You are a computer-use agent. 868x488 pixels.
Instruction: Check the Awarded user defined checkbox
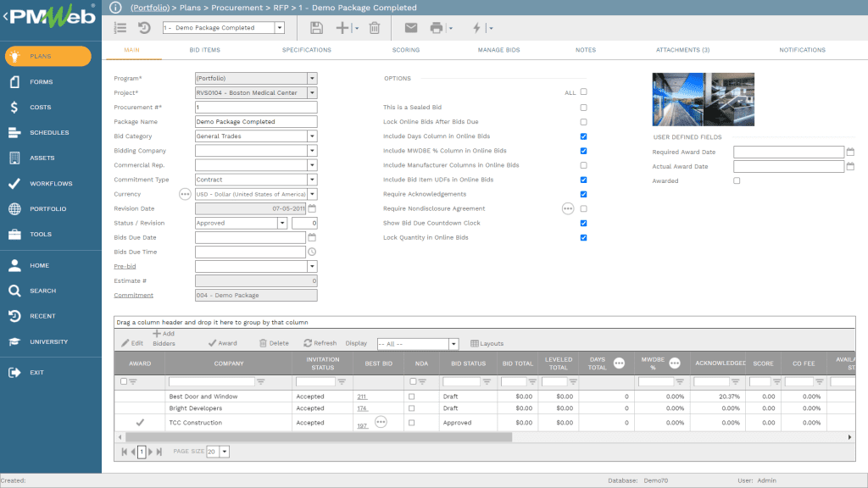[737, 180]
